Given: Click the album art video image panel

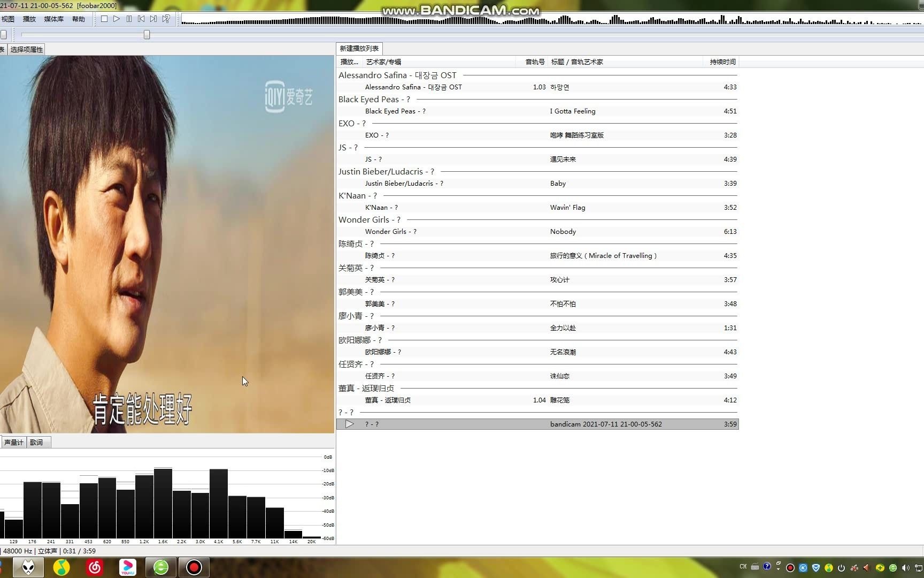Looking at the screenshot, I should click(x=167, y=244).
